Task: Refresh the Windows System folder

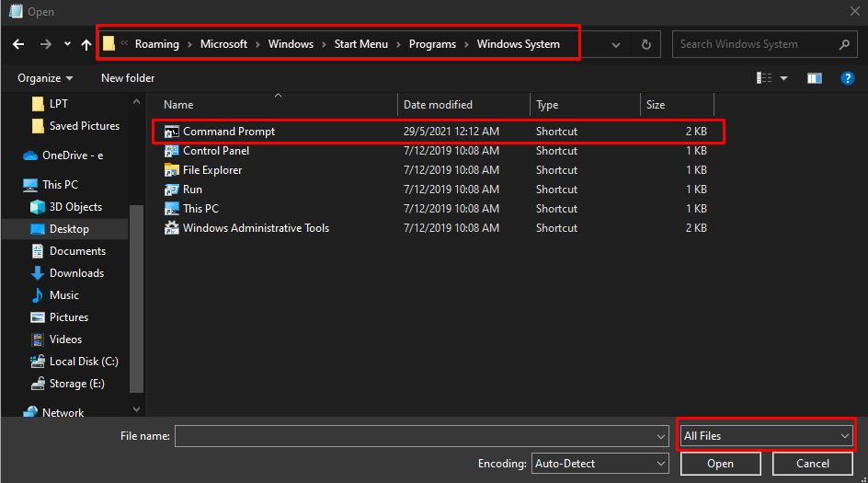Action: 646,44
